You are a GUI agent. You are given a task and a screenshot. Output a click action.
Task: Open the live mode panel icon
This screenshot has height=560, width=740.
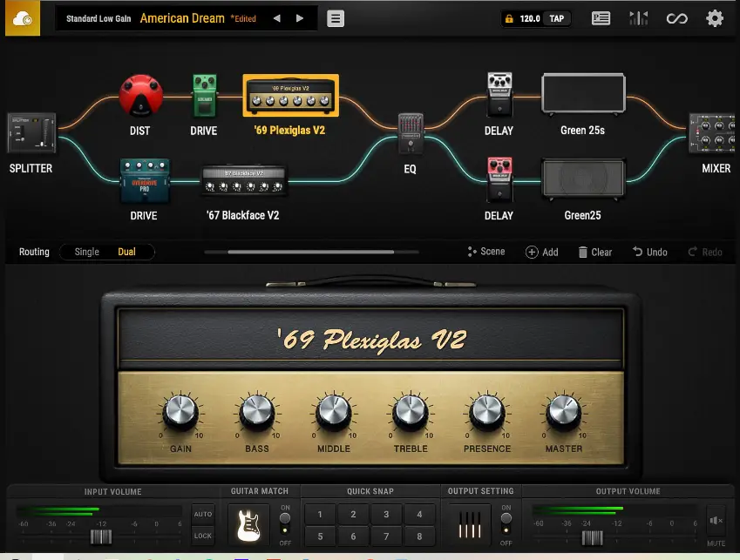[601, 18]
